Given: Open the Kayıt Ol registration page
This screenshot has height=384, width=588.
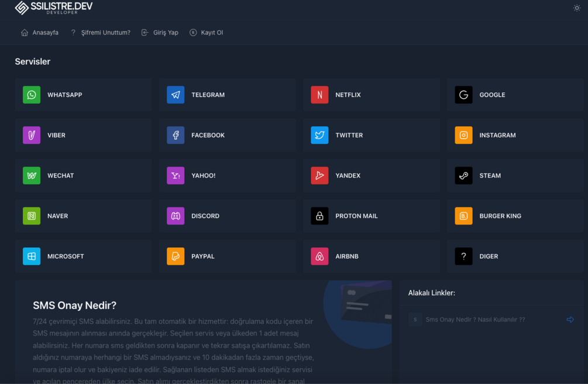Looking at the screenshot, I should pos(207,33).
